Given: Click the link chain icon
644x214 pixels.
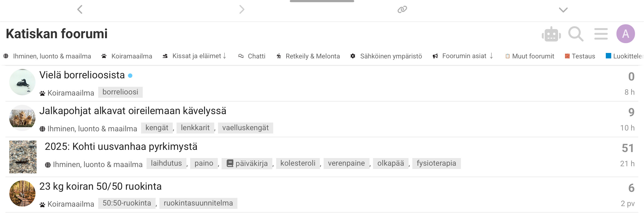Looking at the screenshot, I should (402, 10).
